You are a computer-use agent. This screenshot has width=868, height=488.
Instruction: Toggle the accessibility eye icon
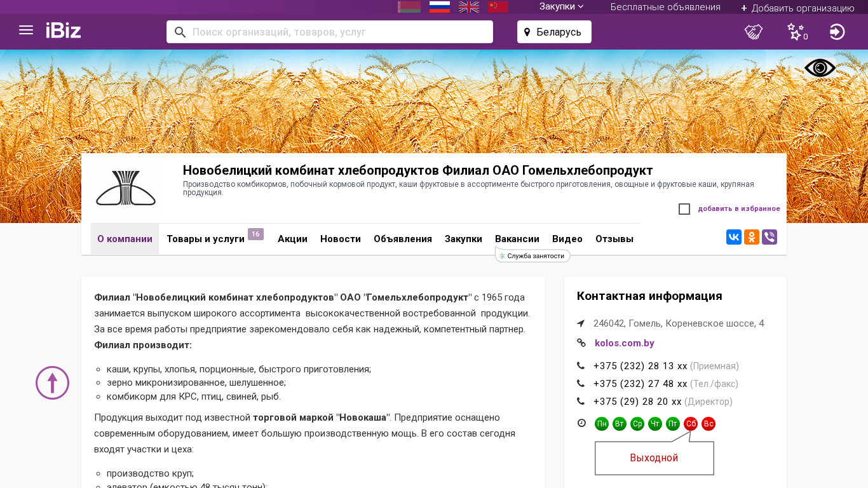tap(820, 68)
